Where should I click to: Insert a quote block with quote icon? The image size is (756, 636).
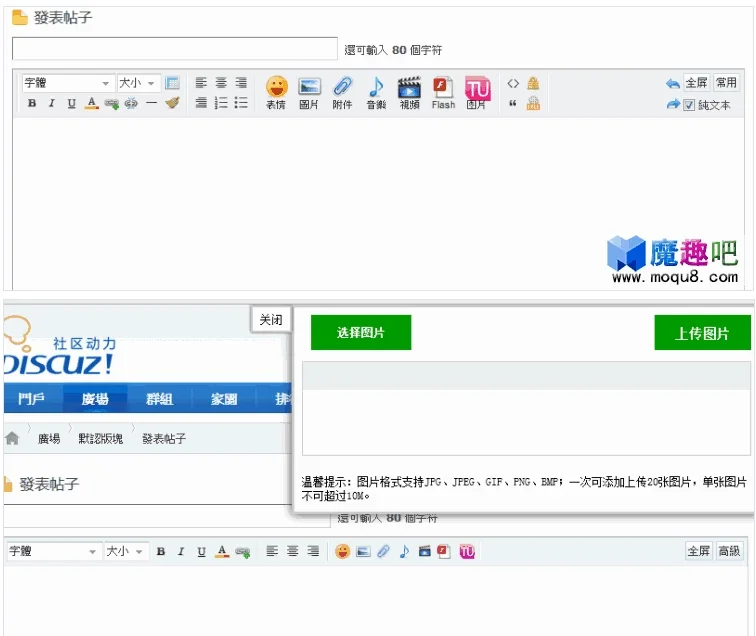click(513, 103)
